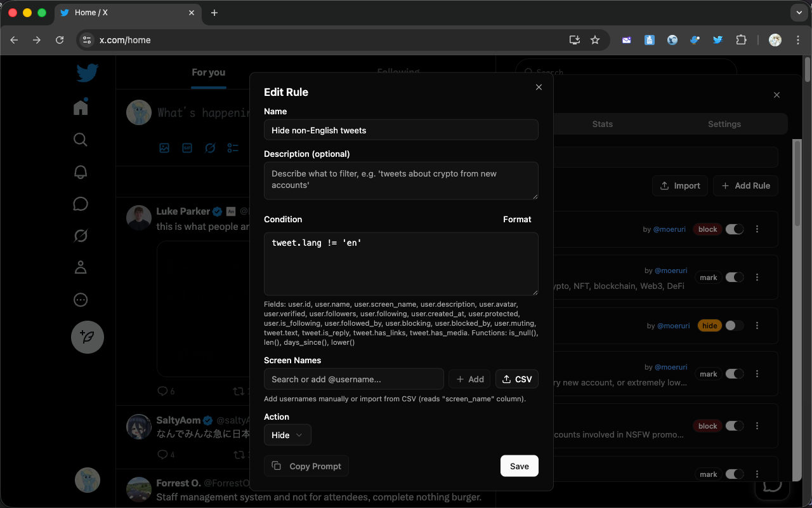Close the rules side panel
The width and height of the screenshot is (812, 508).
[776, 95]
